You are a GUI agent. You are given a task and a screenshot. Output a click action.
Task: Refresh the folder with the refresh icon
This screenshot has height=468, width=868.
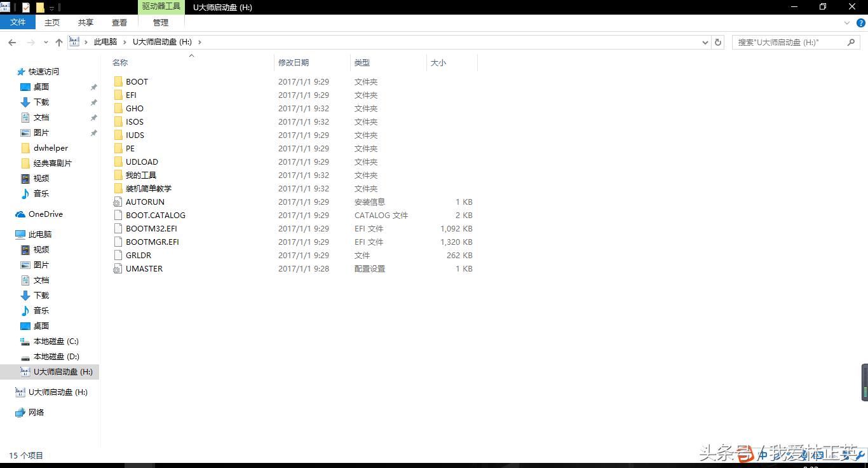(717, 42)
